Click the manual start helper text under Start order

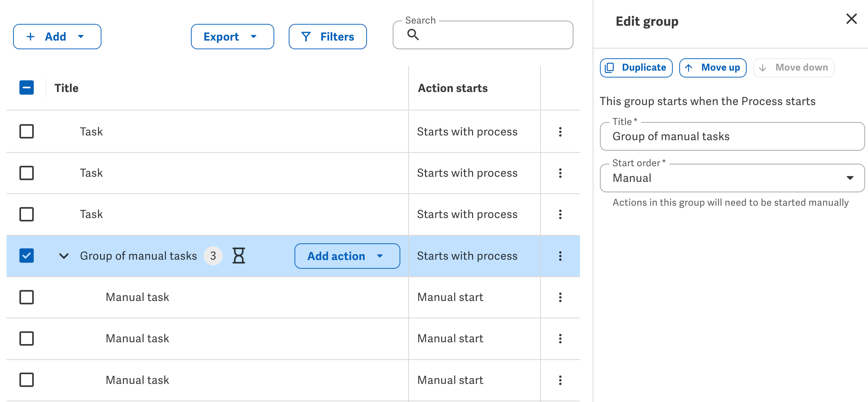point(731,202)
